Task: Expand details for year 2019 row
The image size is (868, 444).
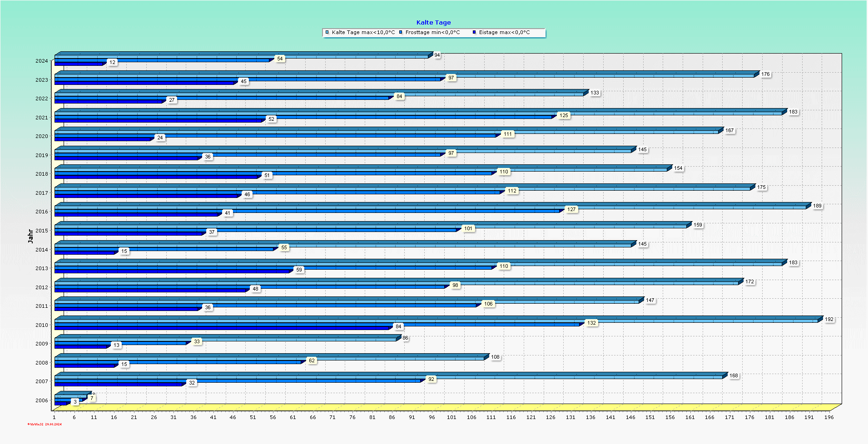Action: [x=43, y=154]
